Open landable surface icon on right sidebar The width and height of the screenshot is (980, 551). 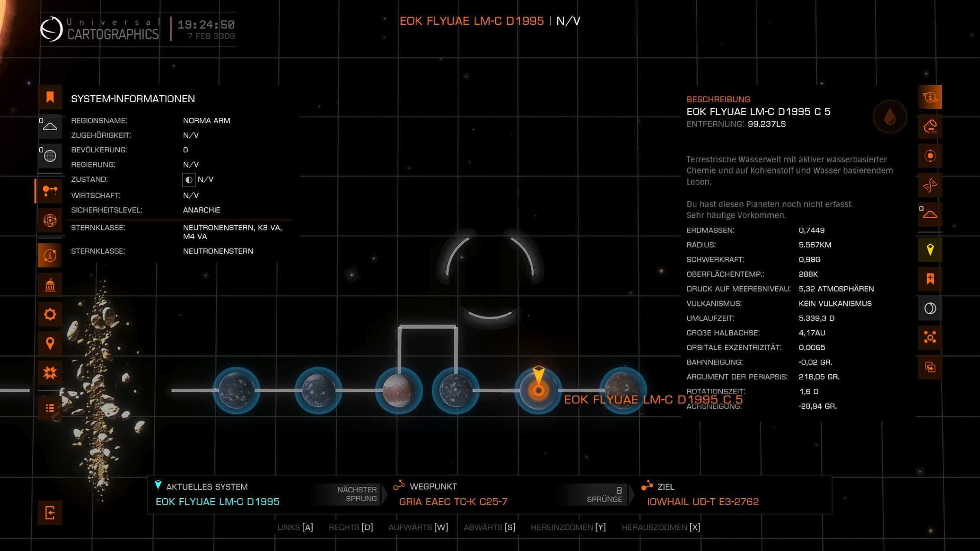pos(930,214)
